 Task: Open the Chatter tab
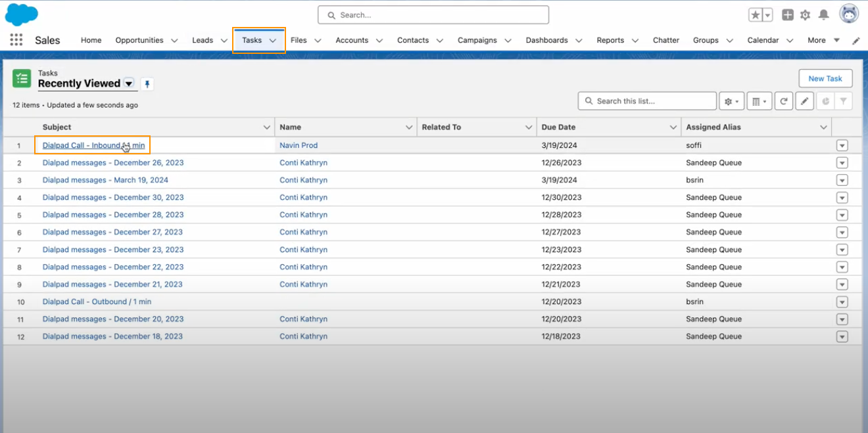tap(666, 40)
